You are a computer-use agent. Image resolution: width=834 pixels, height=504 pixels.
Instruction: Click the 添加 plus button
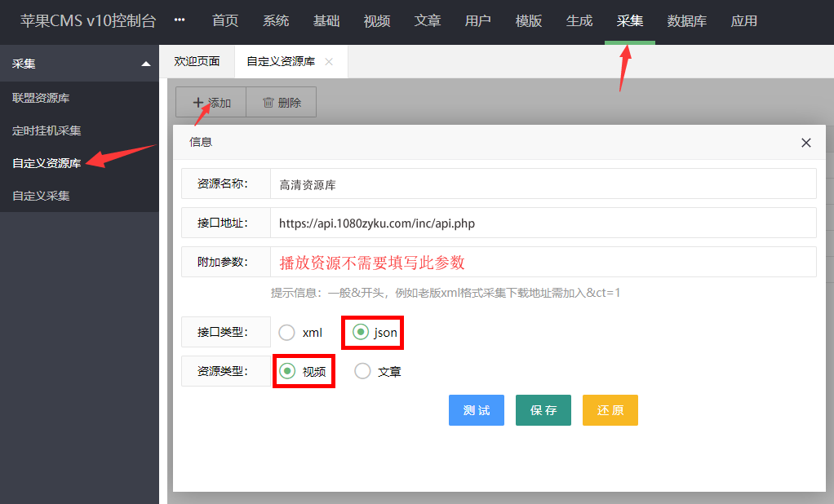[211, 103]
